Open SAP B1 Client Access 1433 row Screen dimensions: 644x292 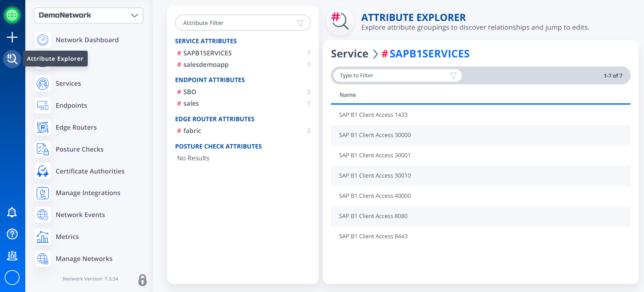tap(480, 115)
